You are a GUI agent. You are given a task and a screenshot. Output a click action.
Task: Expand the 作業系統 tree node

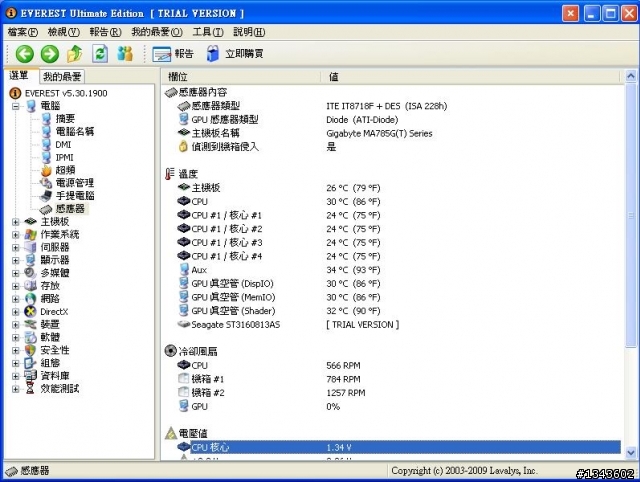[x=16, y=235]
